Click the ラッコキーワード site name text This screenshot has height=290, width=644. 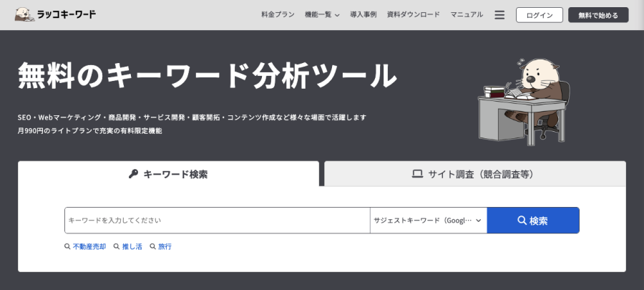click(67, 15)
